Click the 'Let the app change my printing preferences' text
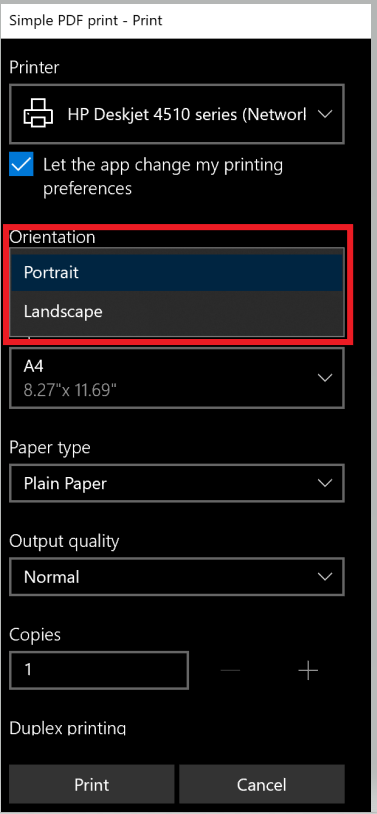The width and height of the screenshot is (377, 814). coord(163,177)
